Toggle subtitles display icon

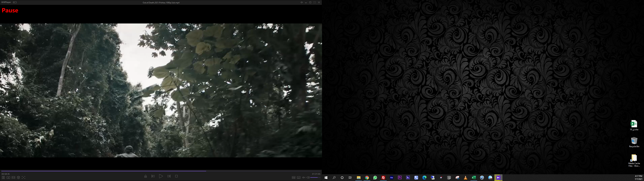pos(299,177)
